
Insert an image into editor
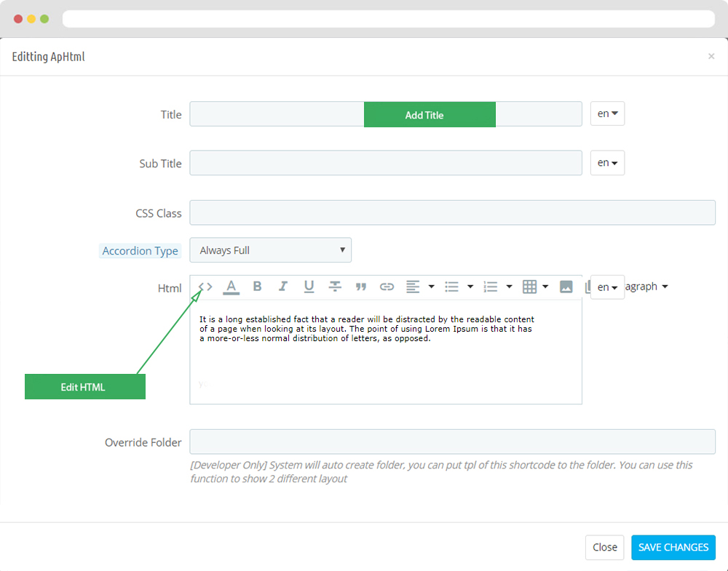tap(566, 287)
